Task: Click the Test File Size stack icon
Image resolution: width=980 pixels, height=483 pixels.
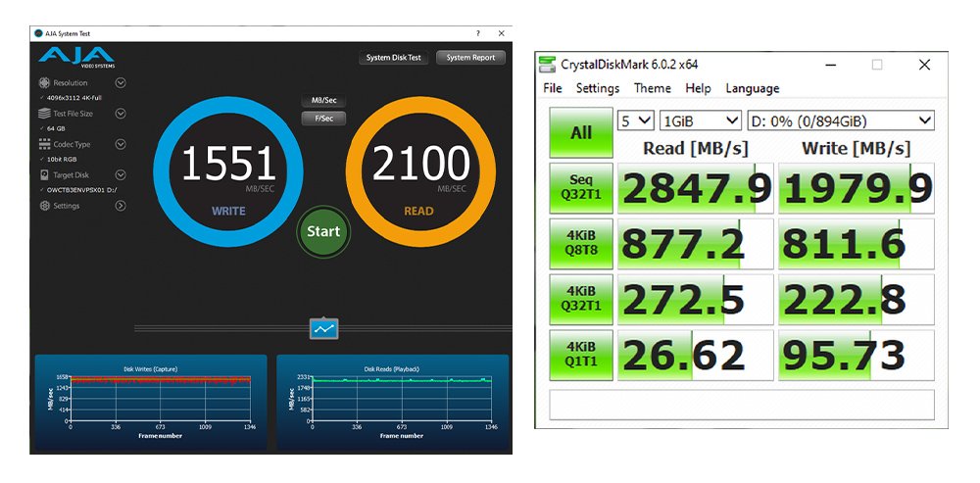Action: point(44,114)
